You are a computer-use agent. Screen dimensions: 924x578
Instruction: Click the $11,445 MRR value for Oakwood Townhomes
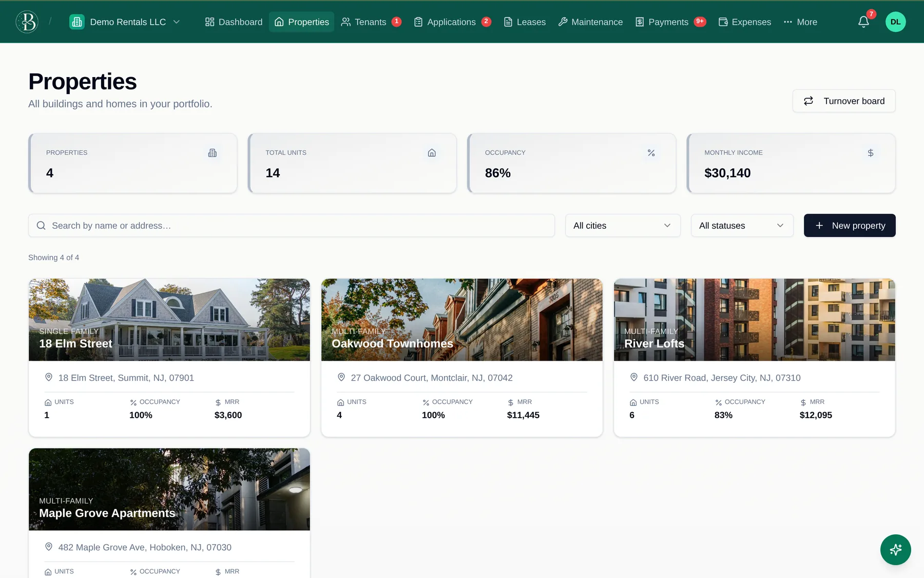coord(523,415)
